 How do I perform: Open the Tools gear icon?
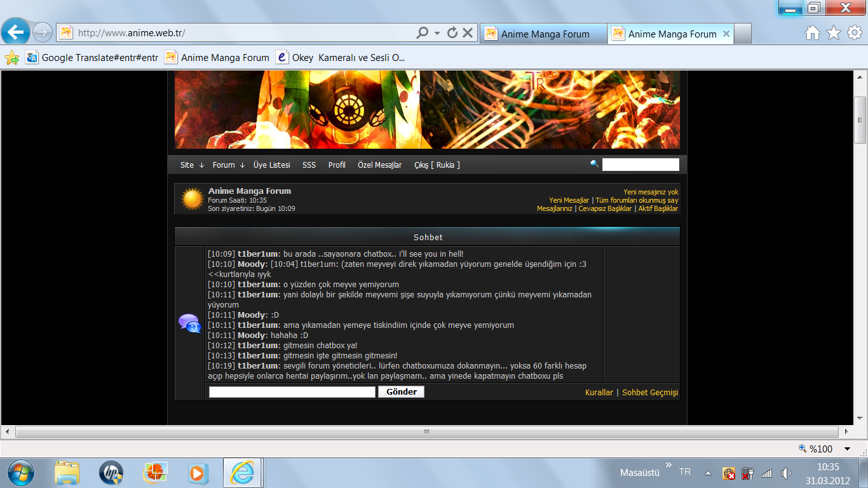coord(855,33)
